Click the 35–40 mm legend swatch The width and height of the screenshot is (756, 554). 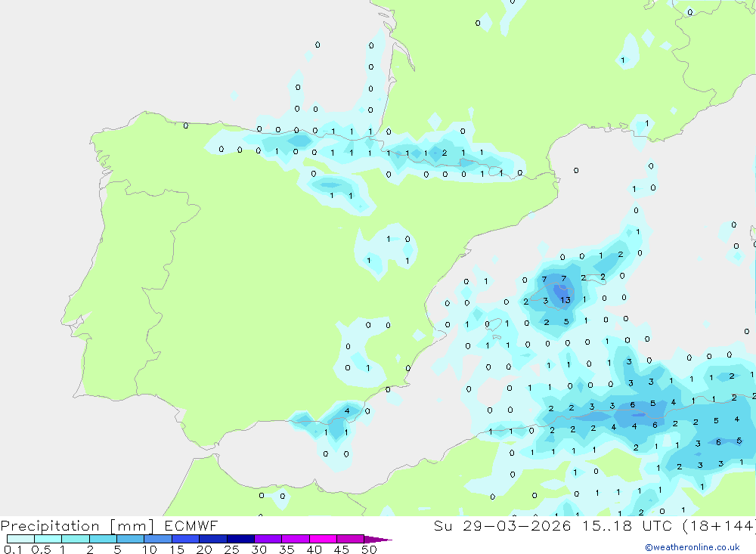tap(295, 539)
